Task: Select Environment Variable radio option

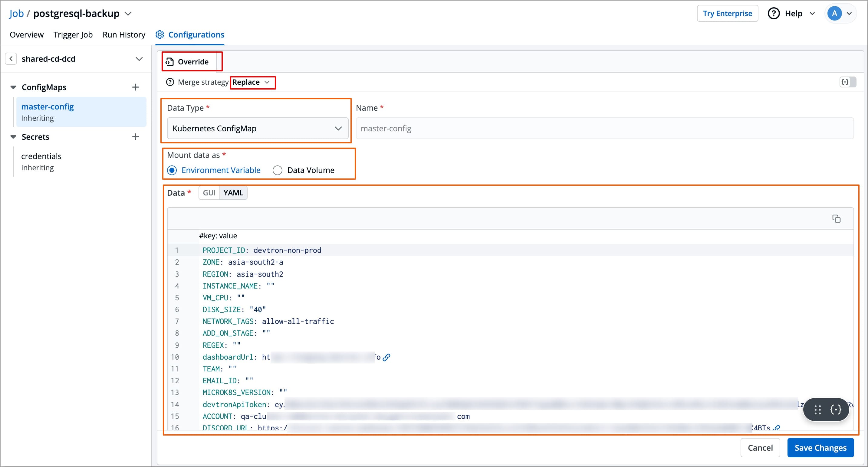Action: [172, 170]
